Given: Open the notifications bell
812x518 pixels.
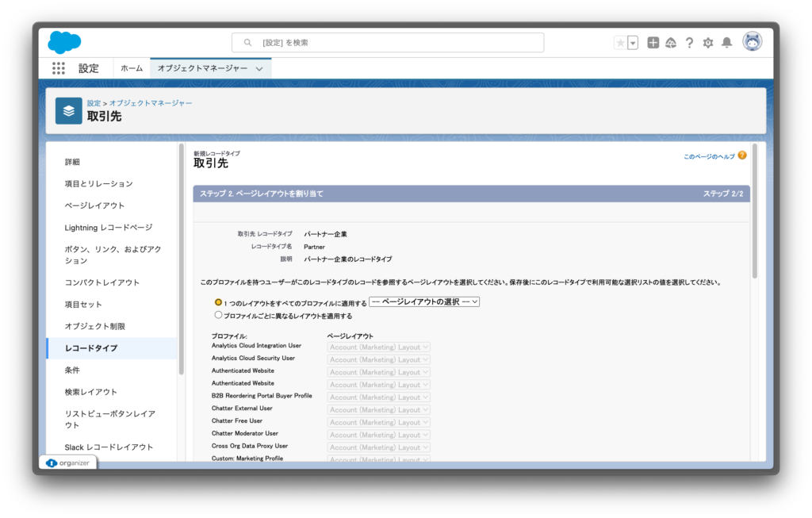Looking at the screenshot, I should click(726, 43).
